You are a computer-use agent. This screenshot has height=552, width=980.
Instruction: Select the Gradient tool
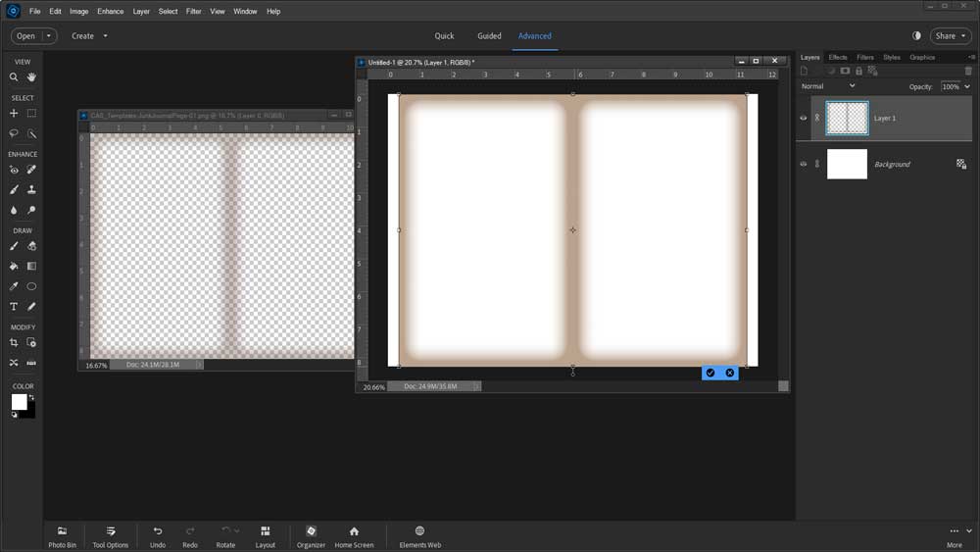tap(31, 266)
